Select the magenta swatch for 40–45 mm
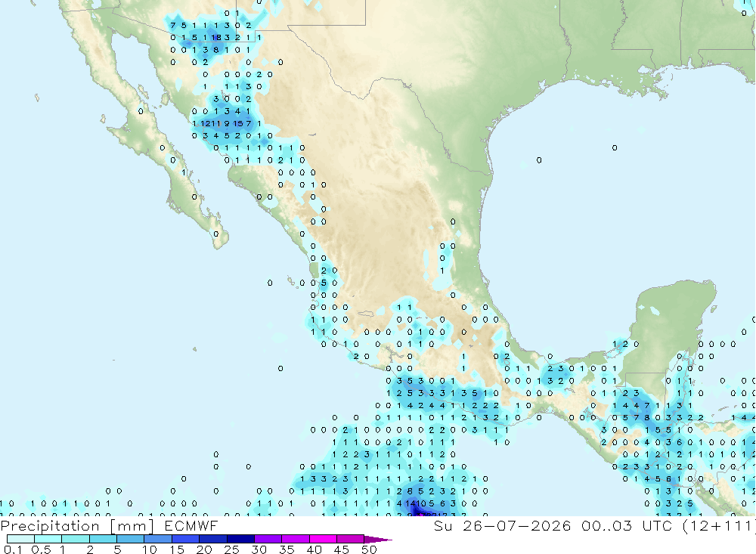The image size is (756, 554). tap(323, 539)
